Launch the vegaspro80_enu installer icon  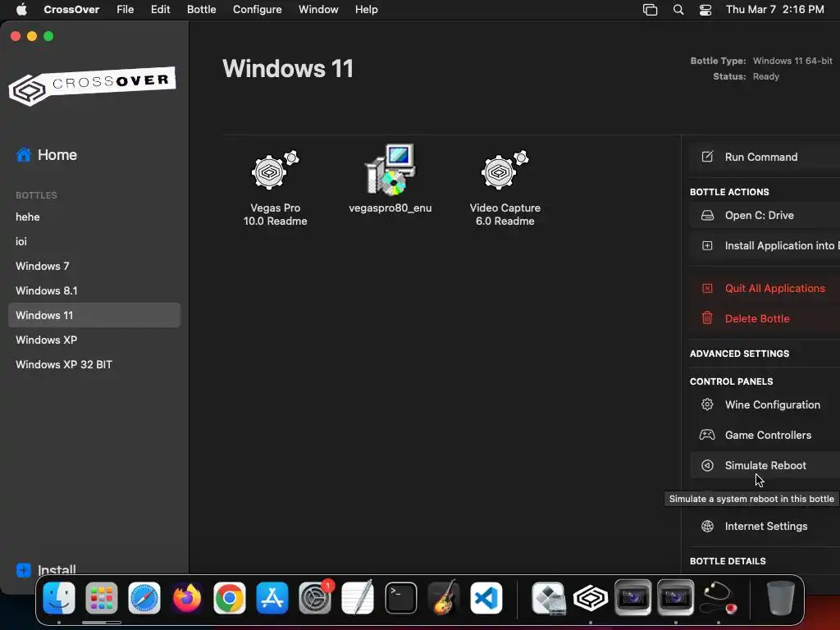[x=390, y=180]
